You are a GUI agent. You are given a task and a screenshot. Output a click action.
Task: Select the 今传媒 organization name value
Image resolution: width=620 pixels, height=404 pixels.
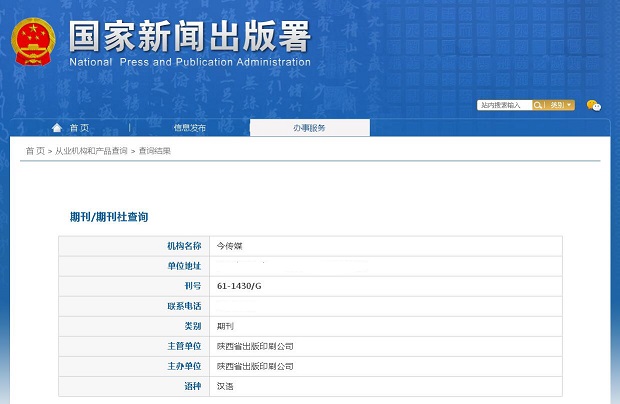231,245
